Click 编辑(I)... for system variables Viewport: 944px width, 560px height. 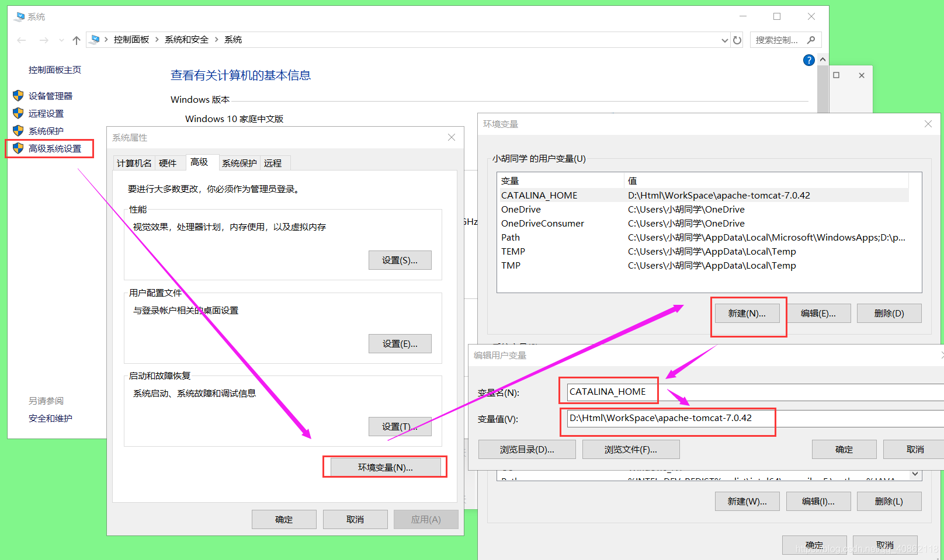point(818,502)
